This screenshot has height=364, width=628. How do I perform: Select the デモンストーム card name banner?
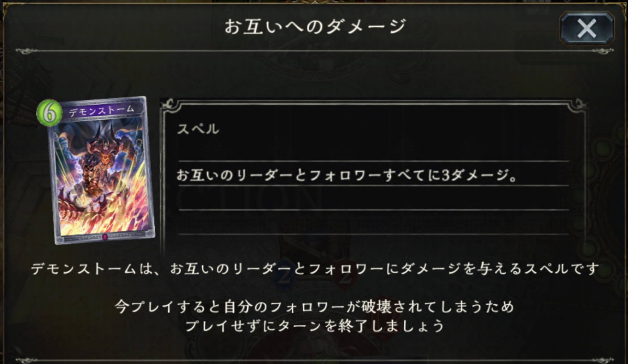[x=101, y=110]
